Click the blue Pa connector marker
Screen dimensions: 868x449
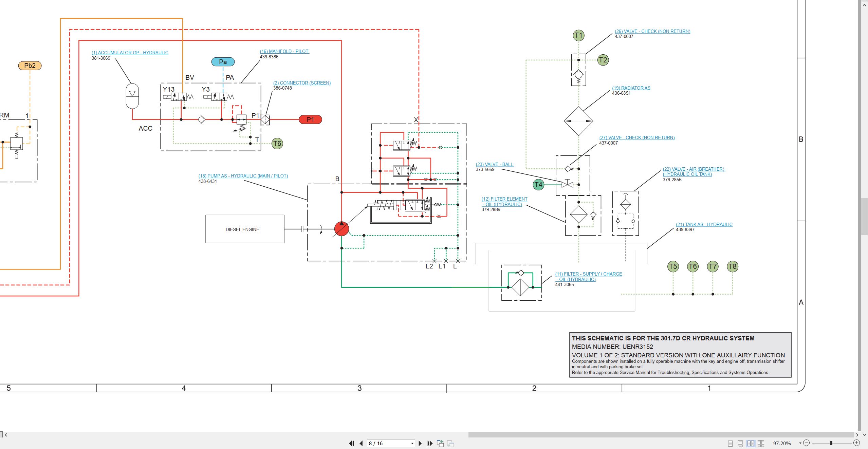223,62
